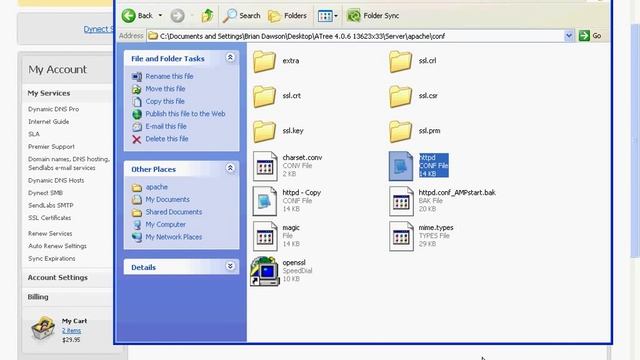Open the 2 items cart link
Image resolution: width=640 pixels, height=360 pixels.
pos(71,331)
